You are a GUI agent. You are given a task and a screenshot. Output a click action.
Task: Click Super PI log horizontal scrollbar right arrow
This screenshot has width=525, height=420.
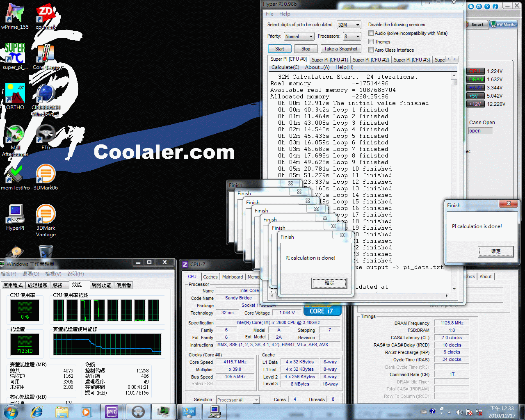[x=447, y=295]
